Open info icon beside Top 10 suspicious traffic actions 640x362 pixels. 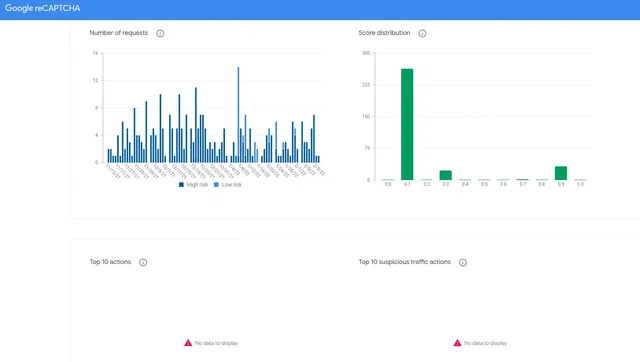(462, 262)
